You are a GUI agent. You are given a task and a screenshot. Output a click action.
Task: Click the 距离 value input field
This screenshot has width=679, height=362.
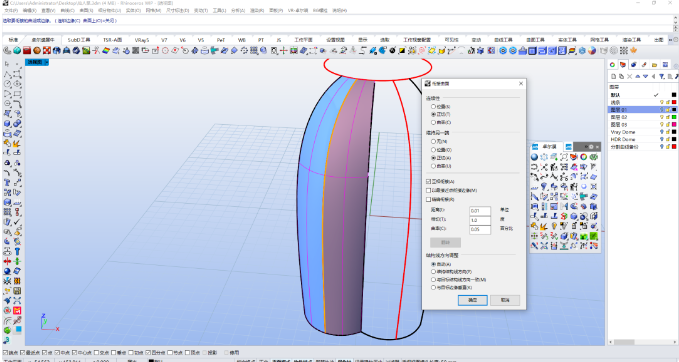(480, 211)
